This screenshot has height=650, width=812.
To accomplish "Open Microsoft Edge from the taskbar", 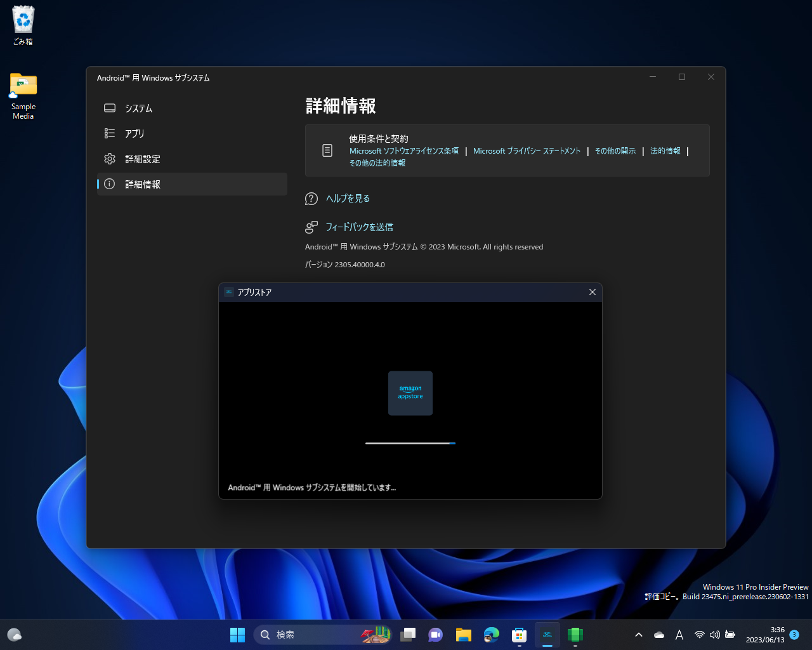I will (492, 634).
